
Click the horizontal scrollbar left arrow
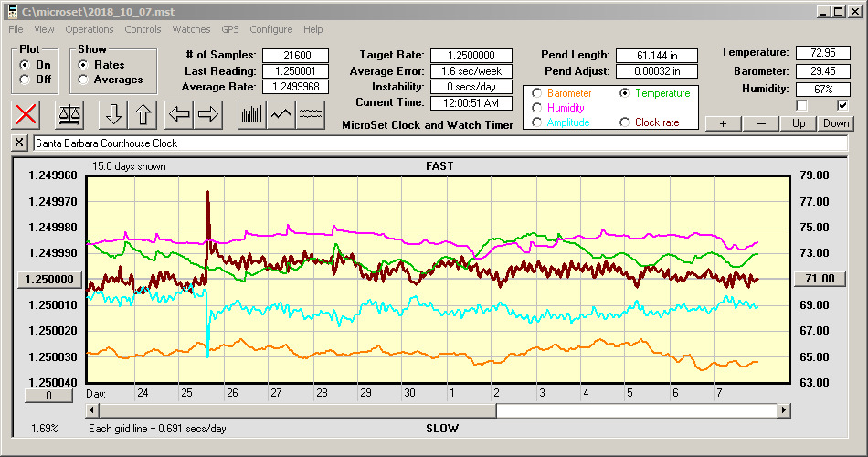pyautogui.click(x=93, y=410)
